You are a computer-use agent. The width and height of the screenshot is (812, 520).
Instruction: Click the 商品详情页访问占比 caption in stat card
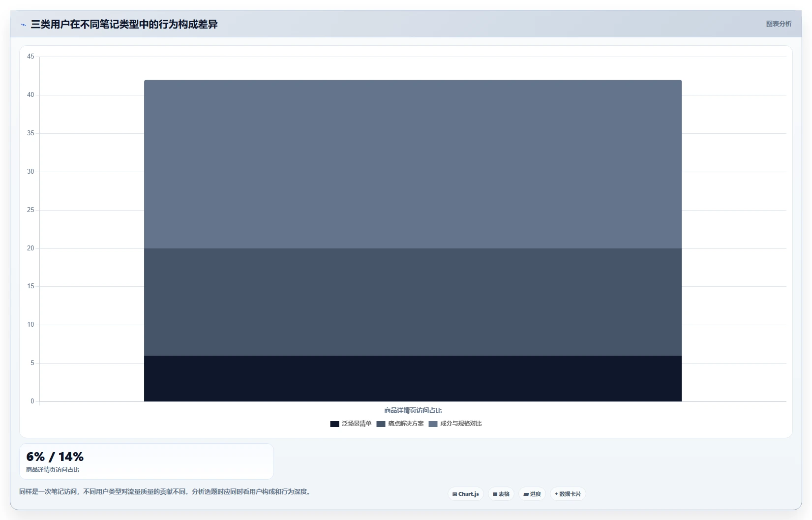[53, 470]
